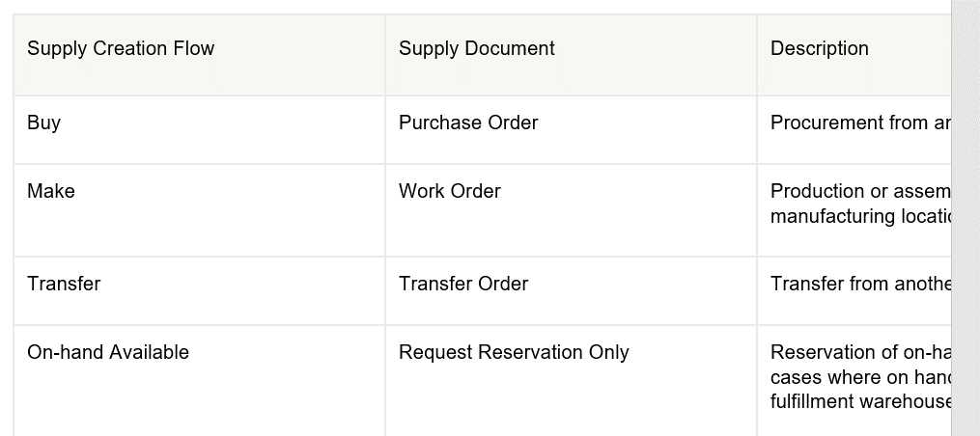
Task: Select the Transfer flow cell
Action: pyautogui.click(x=64, y=285)
